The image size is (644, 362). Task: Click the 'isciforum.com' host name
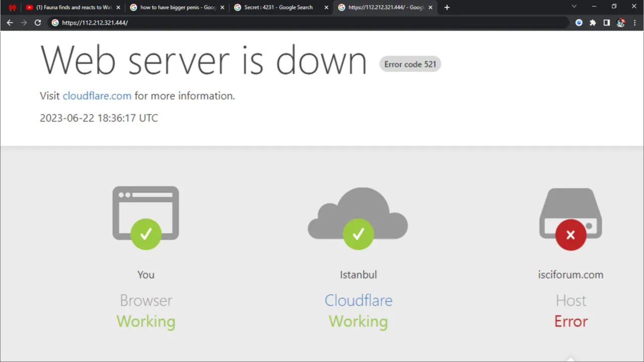coord(571,275)
